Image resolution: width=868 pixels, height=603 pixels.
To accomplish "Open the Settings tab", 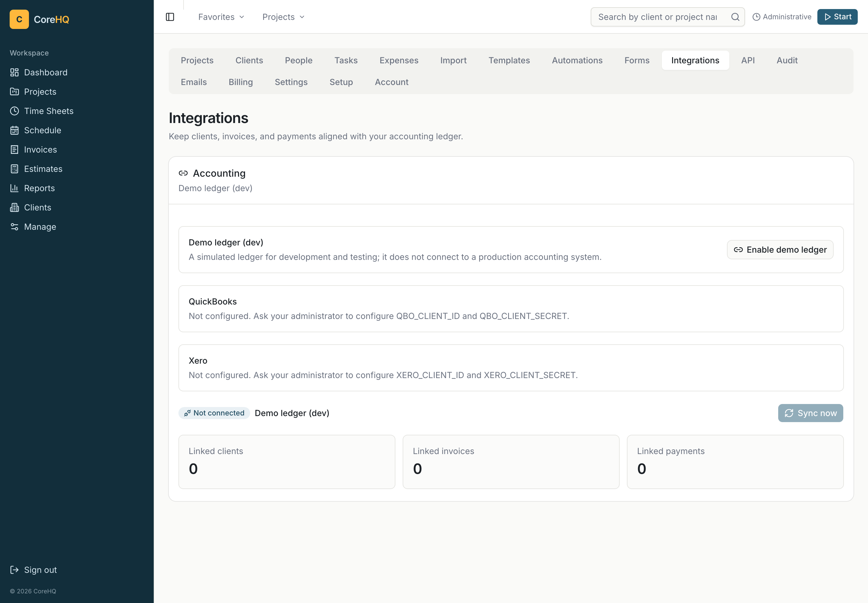I will (x=291, y=82).
